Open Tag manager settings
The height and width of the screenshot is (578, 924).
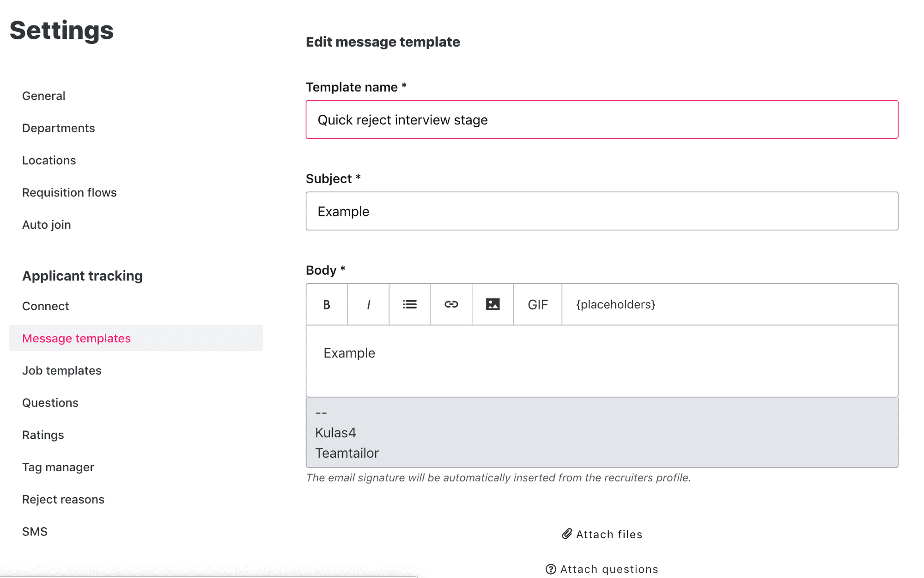click(x=58, y=467)
